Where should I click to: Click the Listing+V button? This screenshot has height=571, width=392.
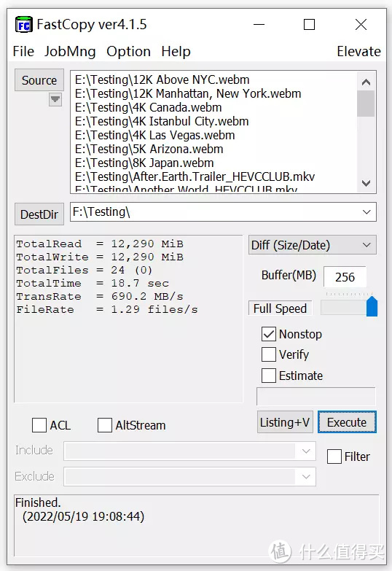pos(285,422)
